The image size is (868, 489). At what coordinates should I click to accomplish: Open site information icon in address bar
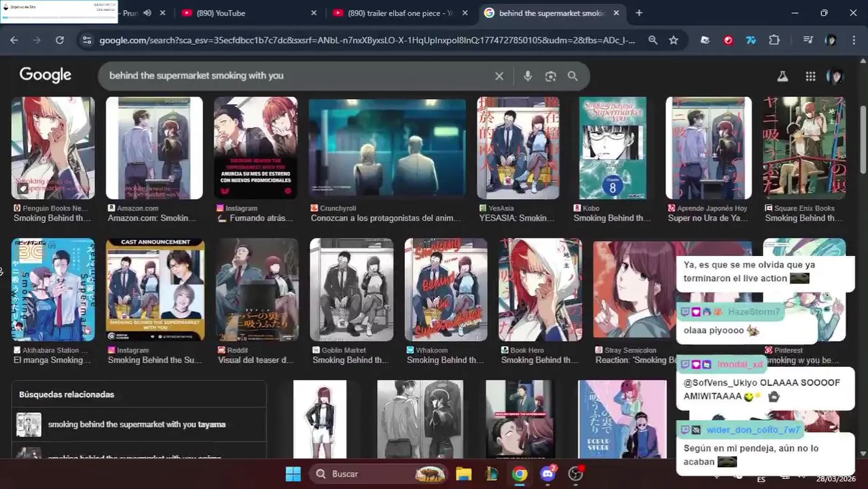coord(86,40)
